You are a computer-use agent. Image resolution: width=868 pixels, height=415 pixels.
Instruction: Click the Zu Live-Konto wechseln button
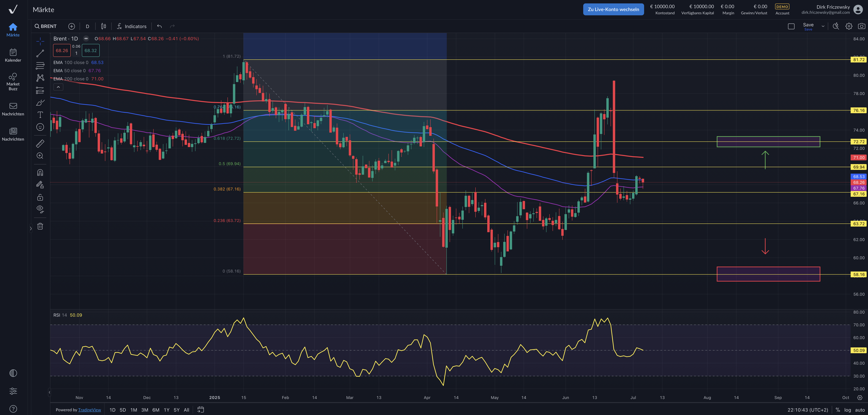tap(613, 9)
